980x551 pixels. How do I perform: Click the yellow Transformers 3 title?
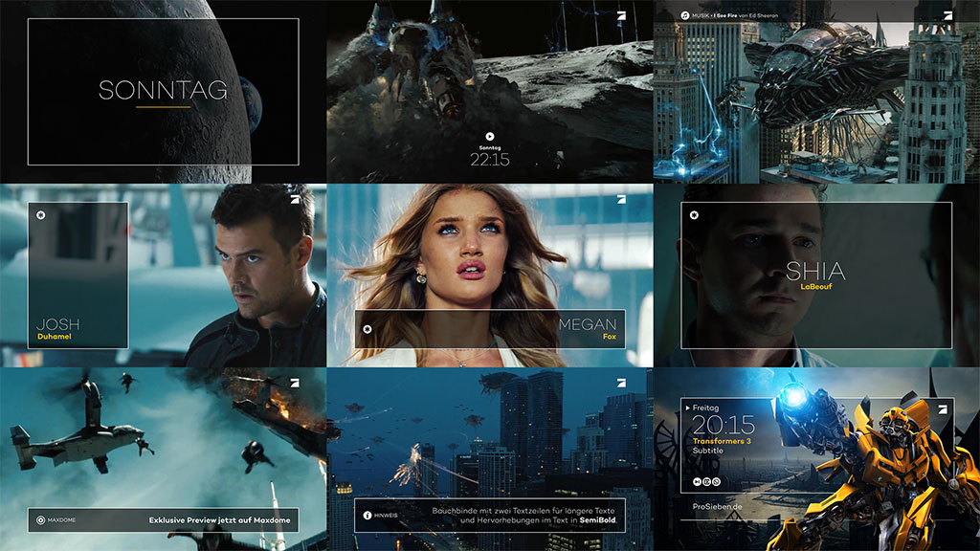(x=722, y=441)
